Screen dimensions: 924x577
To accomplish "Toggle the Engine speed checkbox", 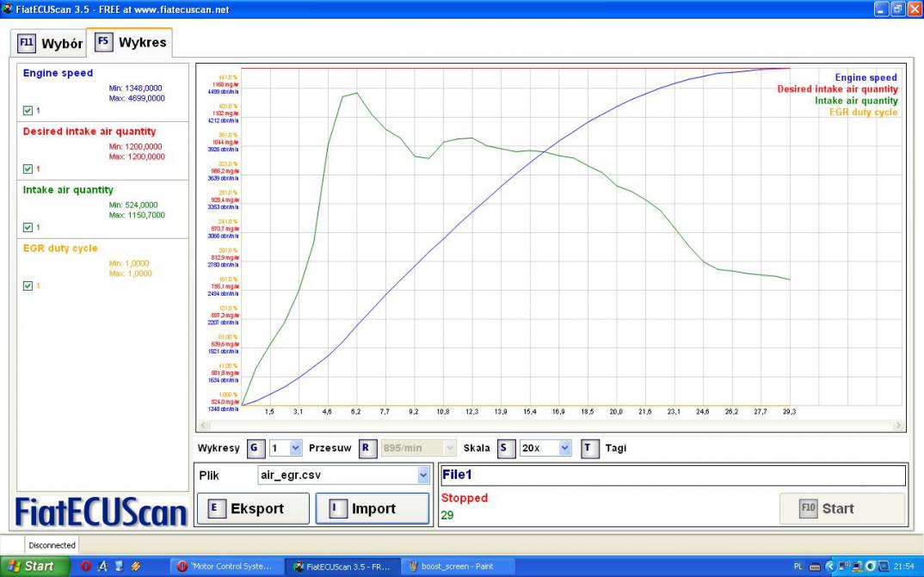I will 28,110.
